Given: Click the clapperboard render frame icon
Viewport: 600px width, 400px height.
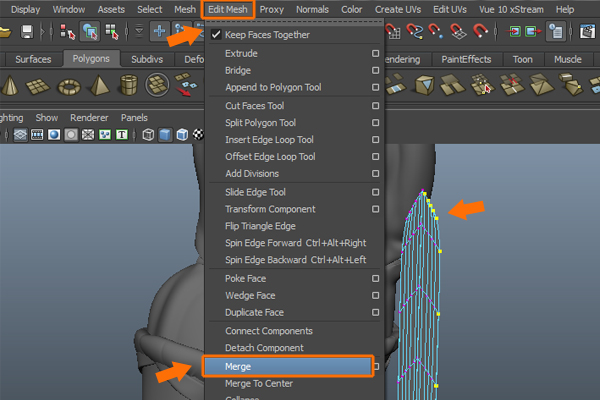Looking at the screenshot, I should coord(587,31).
